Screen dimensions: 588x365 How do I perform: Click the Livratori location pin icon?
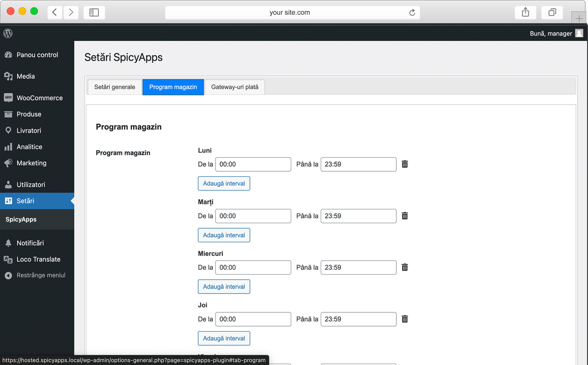pos(8,130)
